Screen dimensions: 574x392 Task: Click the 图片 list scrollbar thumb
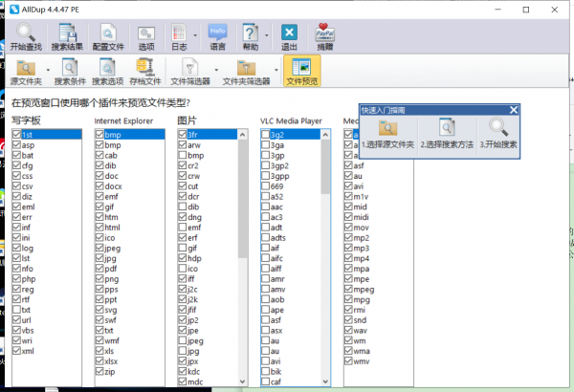pos(242,199)
